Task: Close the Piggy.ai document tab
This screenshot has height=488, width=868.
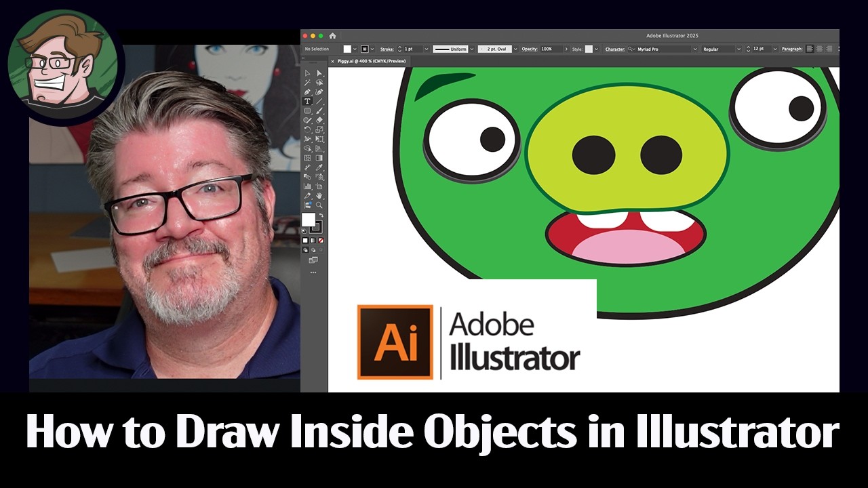Action: pyautogui.click(x=332, y=61)
